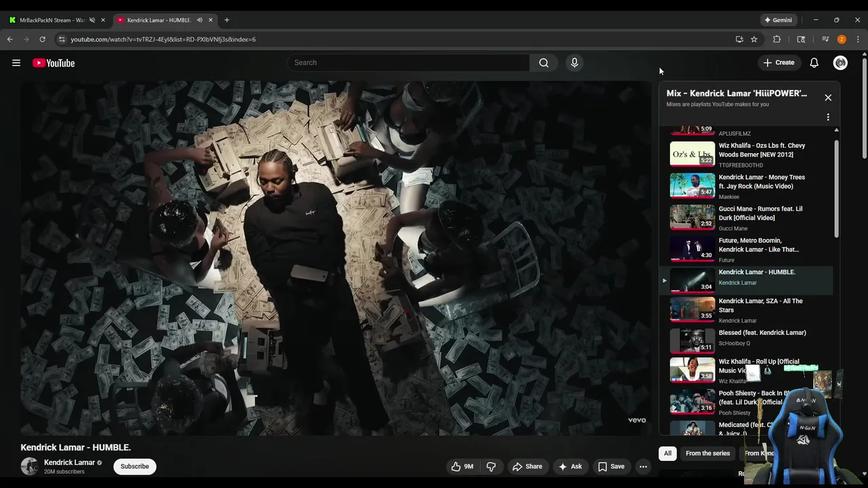This screenshot has width=868, height=488.
Task: Open the YouTube notifications bell
Action: pos(814,62)
